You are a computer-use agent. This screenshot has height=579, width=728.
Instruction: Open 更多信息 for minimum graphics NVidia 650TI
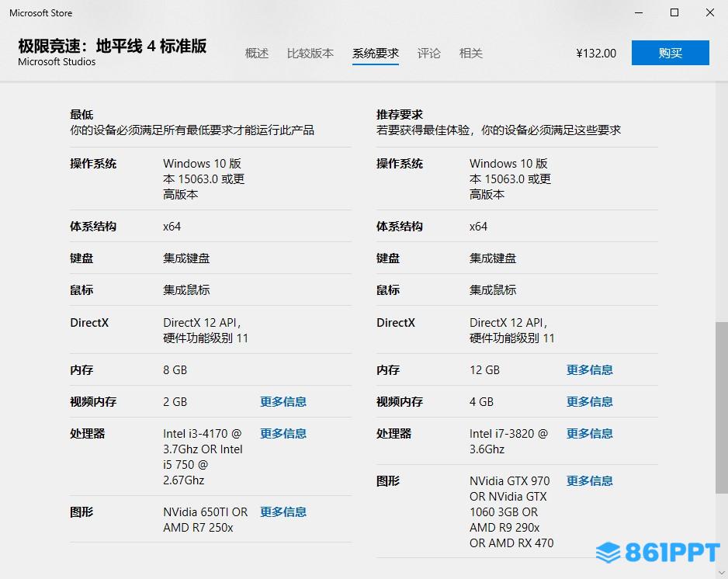click(283, 511)
